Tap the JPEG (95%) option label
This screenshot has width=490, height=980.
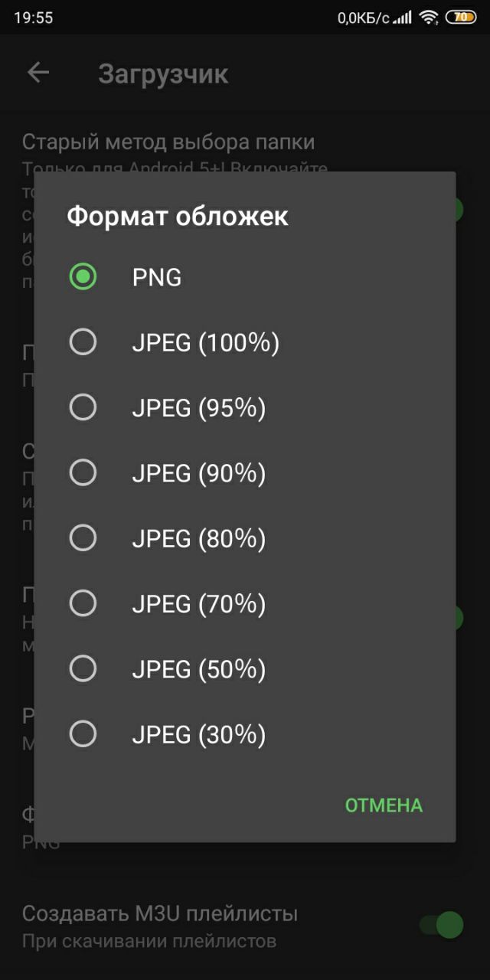[199, 408]
